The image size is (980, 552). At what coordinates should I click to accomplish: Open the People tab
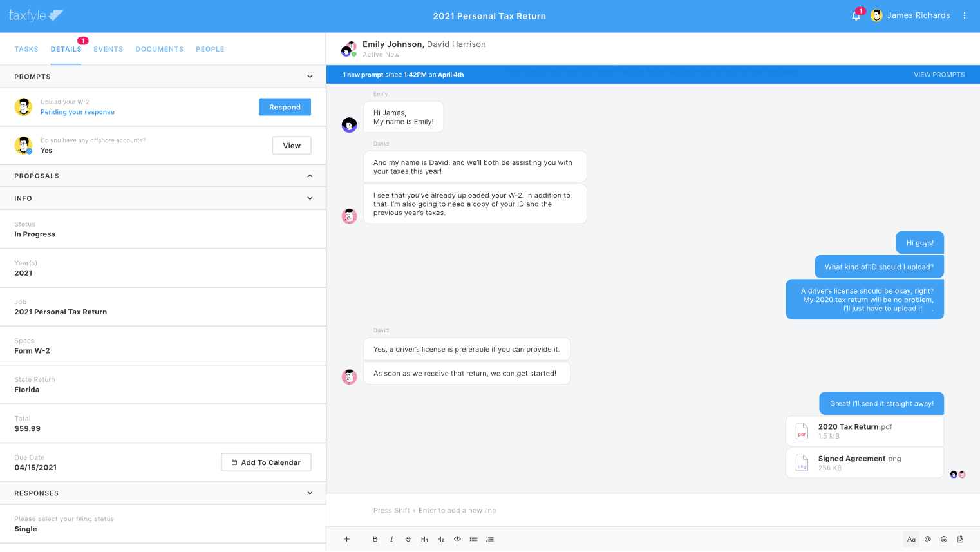point(210,49)
